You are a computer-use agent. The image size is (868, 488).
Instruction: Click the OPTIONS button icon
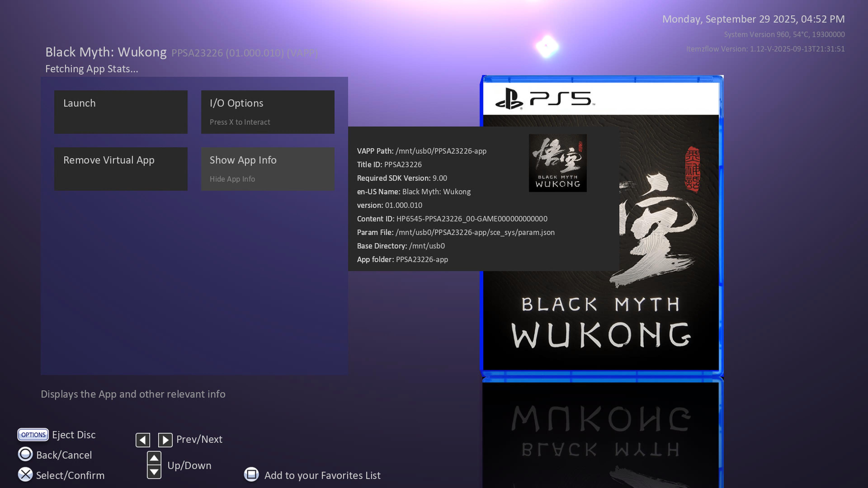33,434
